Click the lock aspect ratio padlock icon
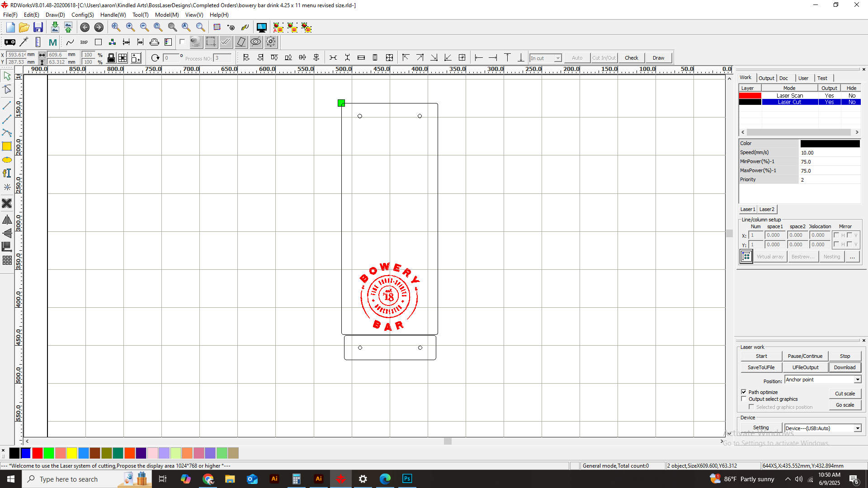Viewport: 868px width, 488px height. tap(111, 58)
